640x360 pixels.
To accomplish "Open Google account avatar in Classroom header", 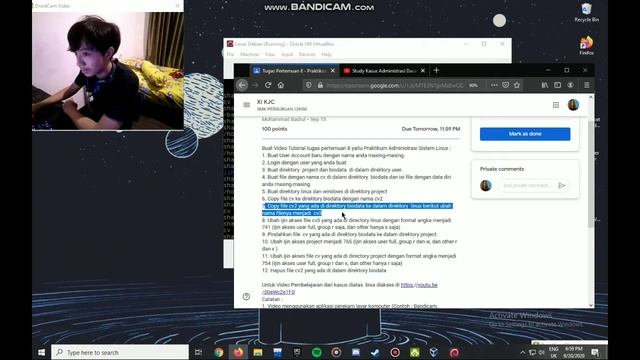I will 573,105.
